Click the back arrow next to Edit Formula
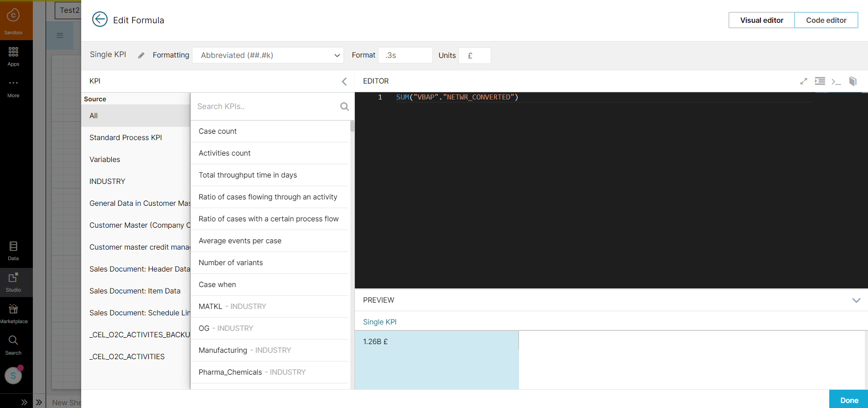Image resolution: width=868 pixels, height=408 pixels. 100,20
